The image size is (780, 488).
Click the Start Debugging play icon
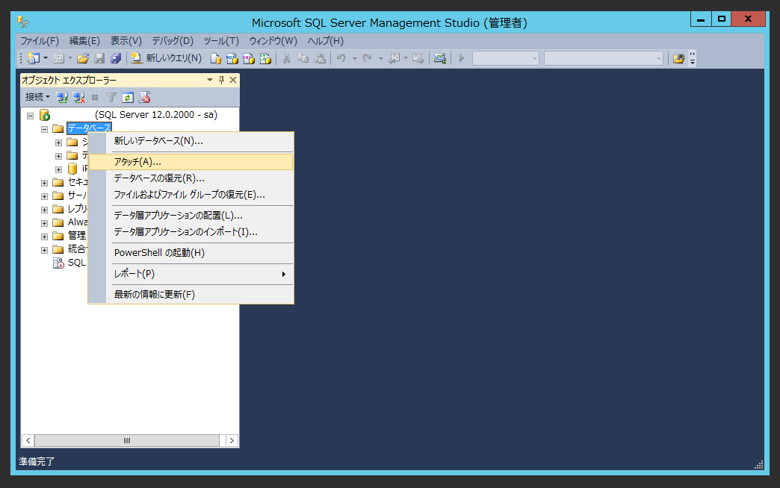click(x=461, y=59)
